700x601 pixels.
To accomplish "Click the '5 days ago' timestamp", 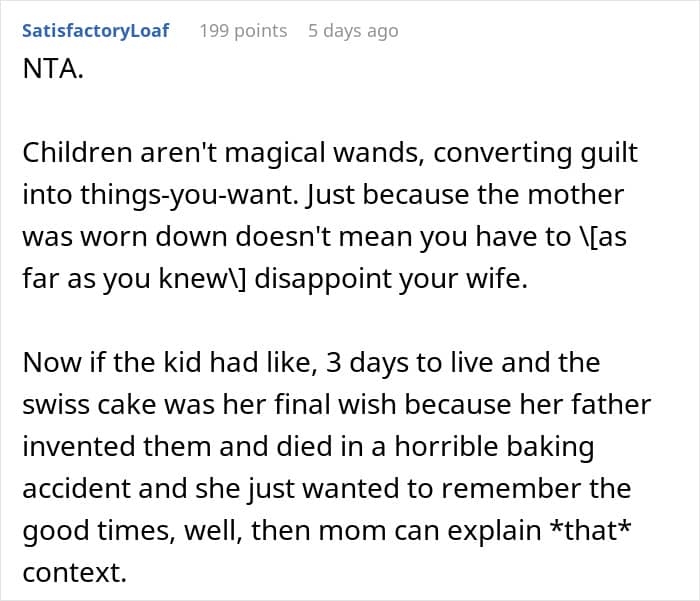I will tap(353, 31).
